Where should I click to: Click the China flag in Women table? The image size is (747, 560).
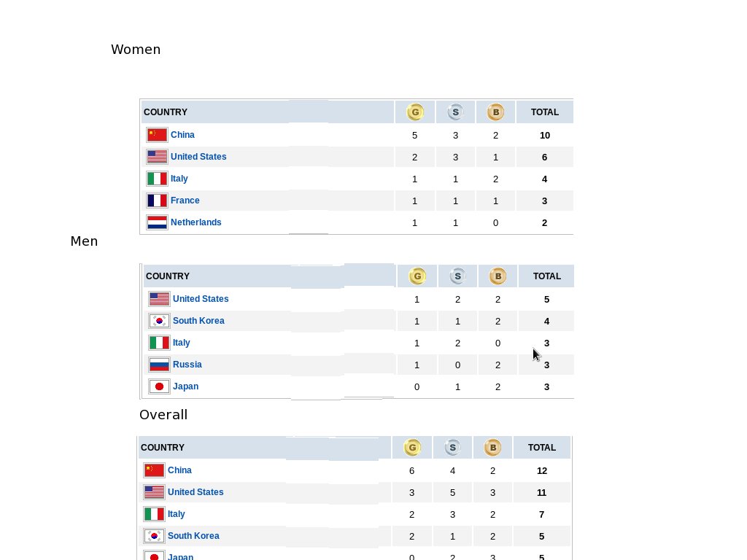[157, 135]
